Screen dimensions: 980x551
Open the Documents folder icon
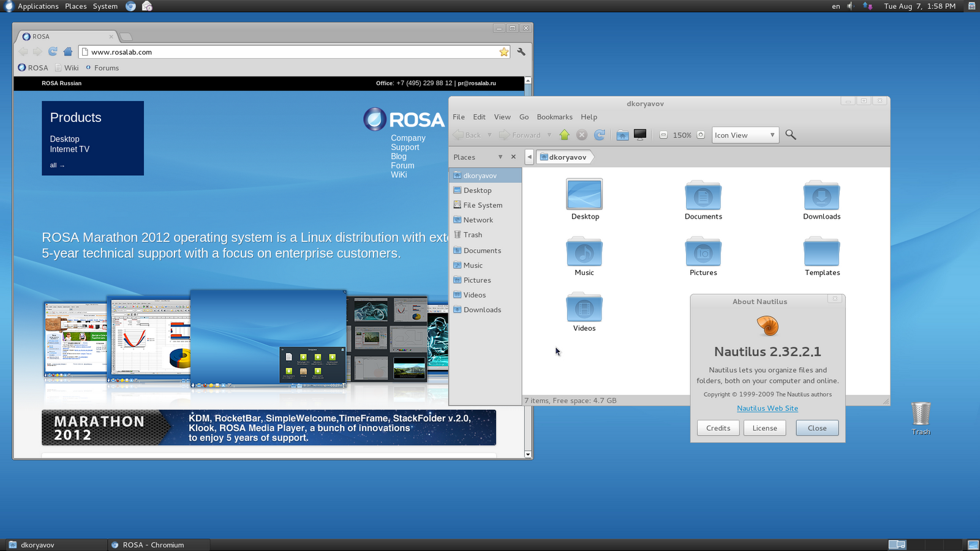tap(703, 196)
